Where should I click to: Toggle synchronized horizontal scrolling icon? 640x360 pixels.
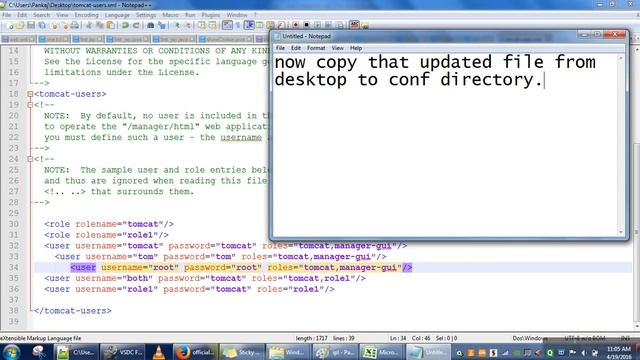(x=213, y=25)
